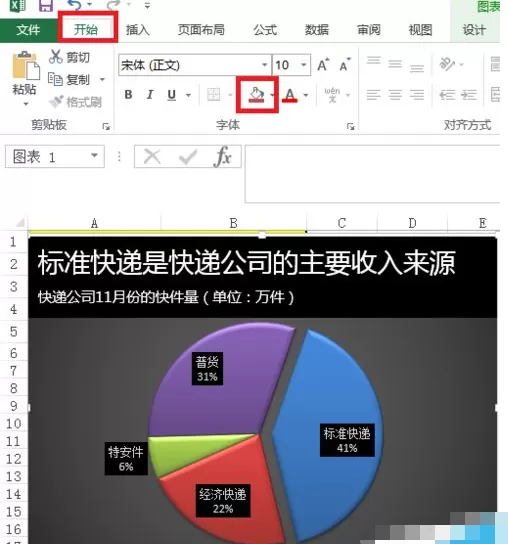Open the font name box 宋体 (正文)
The height and width of the screenshot is (544, 508).
pyautogui.click(x=194, y=65)
